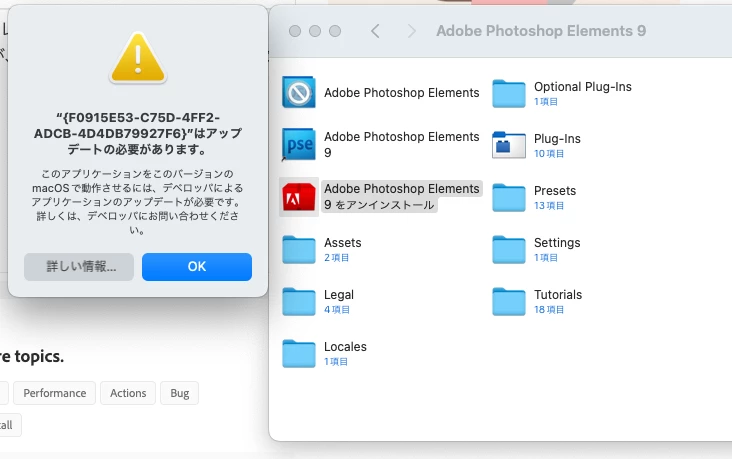
Task: Click the 'Presets' folder name
Action: point(555,191)
